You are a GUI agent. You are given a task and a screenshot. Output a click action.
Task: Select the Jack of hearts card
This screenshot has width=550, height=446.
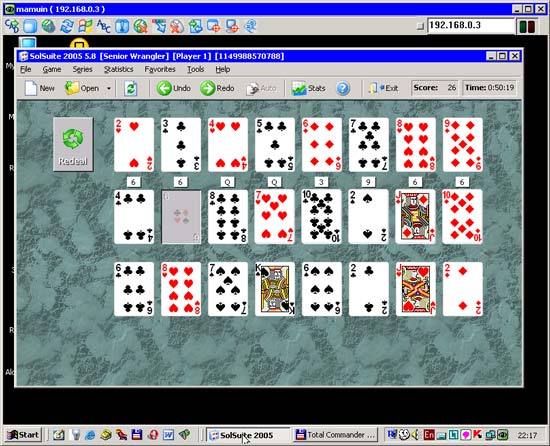[416, 289]
